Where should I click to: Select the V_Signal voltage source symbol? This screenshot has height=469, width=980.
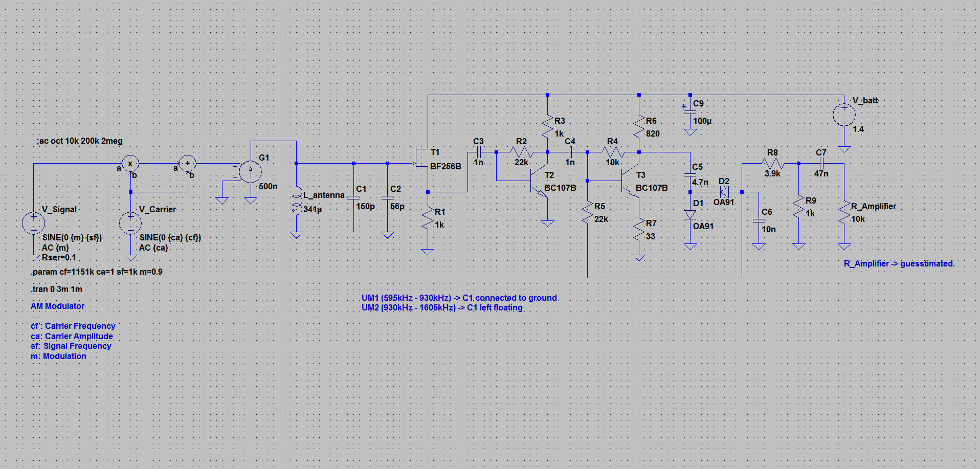34,223
